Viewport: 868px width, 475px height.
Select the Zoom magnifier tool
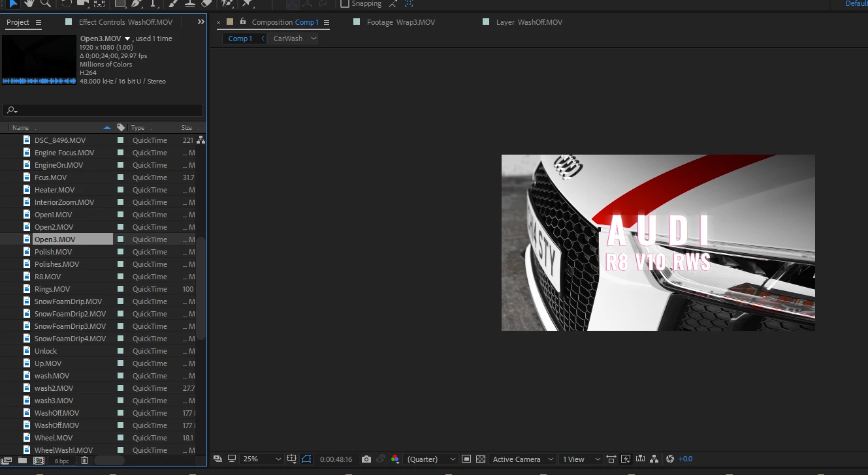[45, 3]
